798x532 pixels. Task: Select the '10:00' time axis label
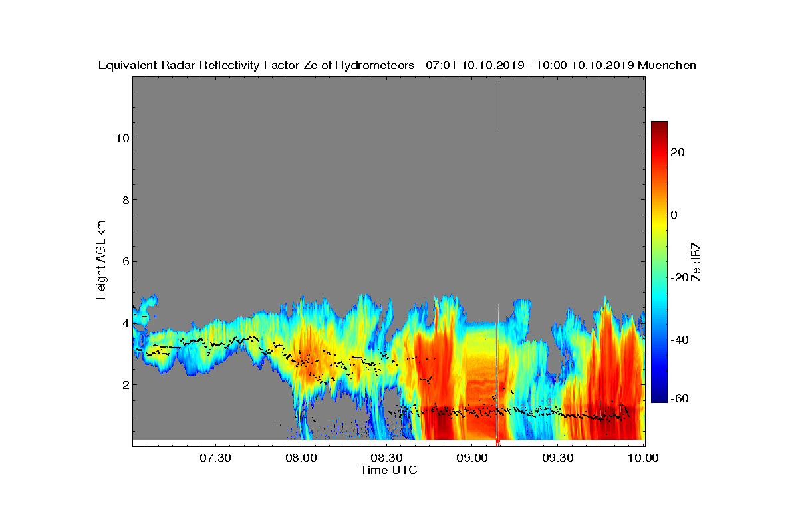pos(643,458)
